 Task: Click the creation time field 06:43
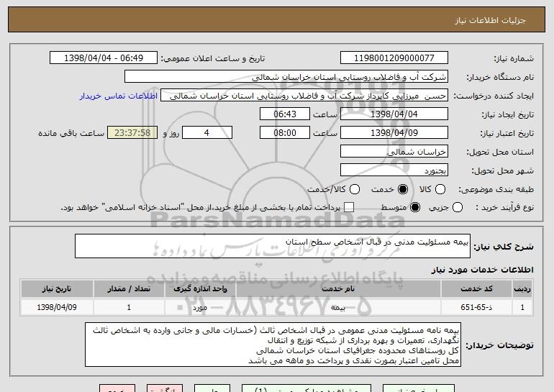285,114
